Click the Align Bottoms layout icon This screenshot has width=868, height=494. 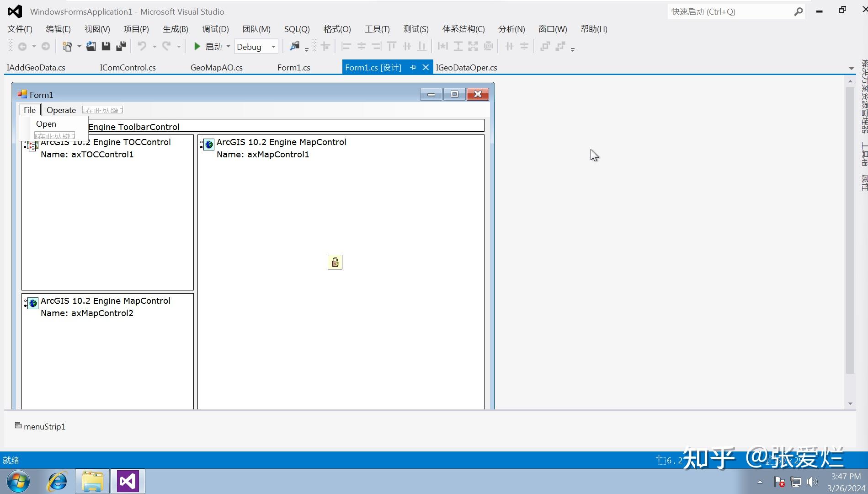(x=422, y=47)
